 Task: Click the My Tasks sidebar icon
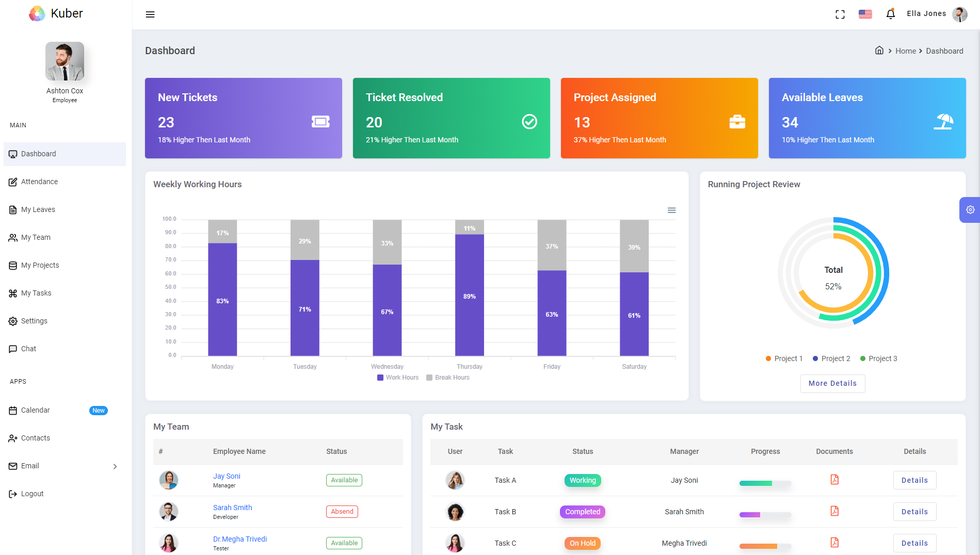click(13, 293)
